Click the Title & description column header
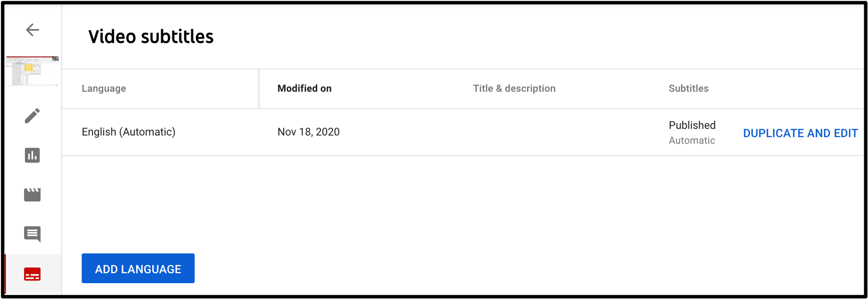The width and height of the screenshot is (868, 299). (x=514, y=88)
